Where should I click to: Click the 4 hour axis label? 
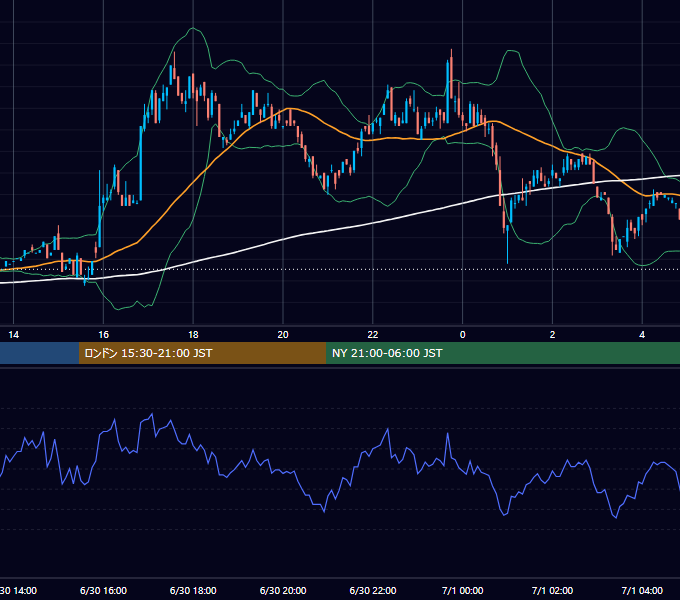(x=642, y=335)
